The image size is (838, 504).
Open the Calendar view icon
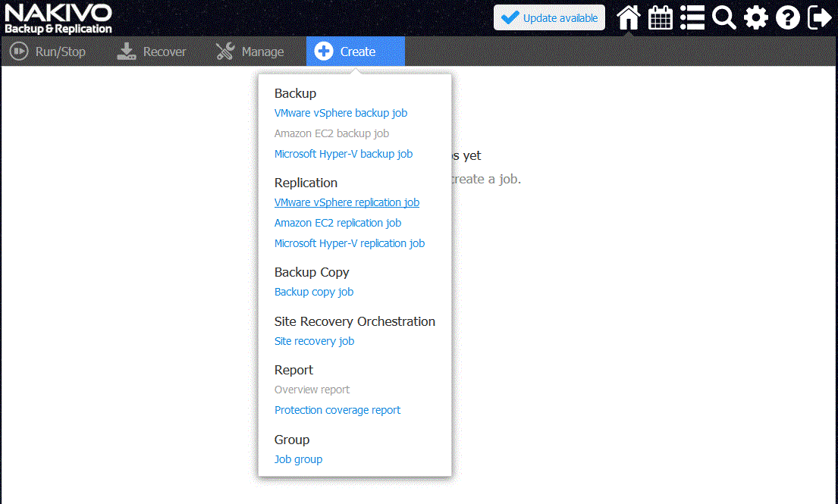pyautogui.click(x=660, y=17)
